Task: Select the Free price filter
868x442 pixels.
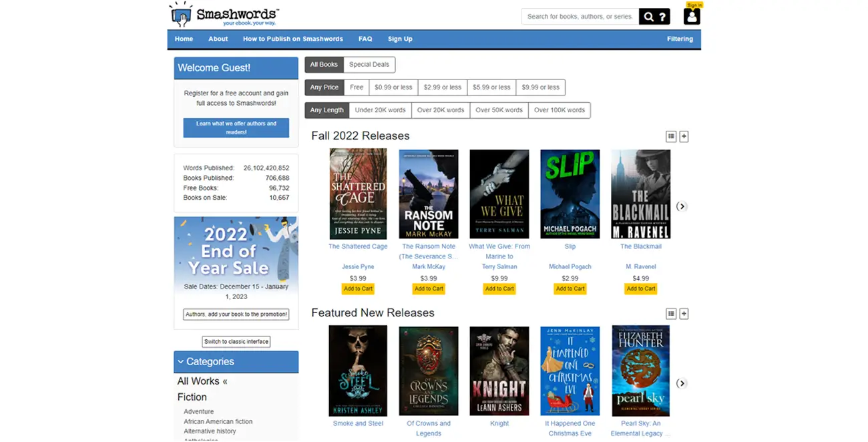Action: pos(356,87)
